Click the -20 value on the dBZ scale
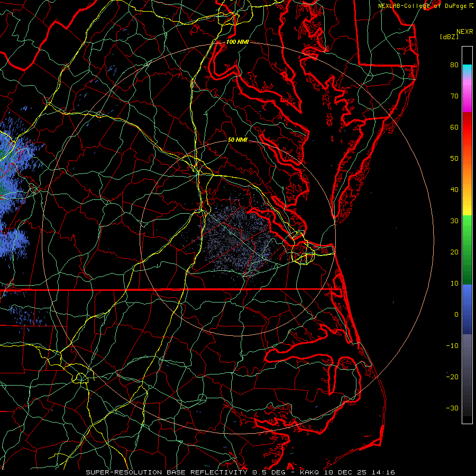The width and height of the screenshot is (476, 476). point(452,377)
